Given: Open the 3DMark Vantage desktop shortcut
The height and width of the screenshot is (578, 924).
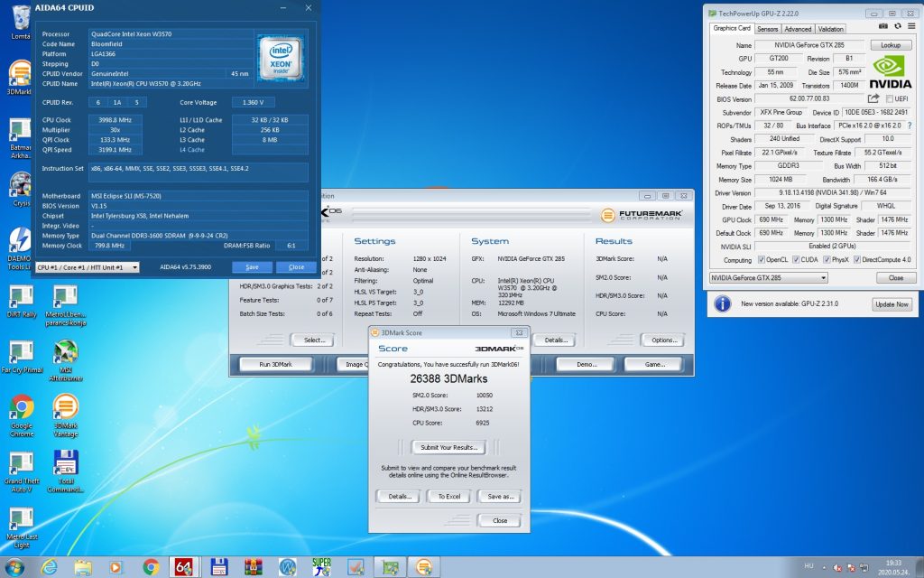Looking at the screenshot, I should click(65, 415).
